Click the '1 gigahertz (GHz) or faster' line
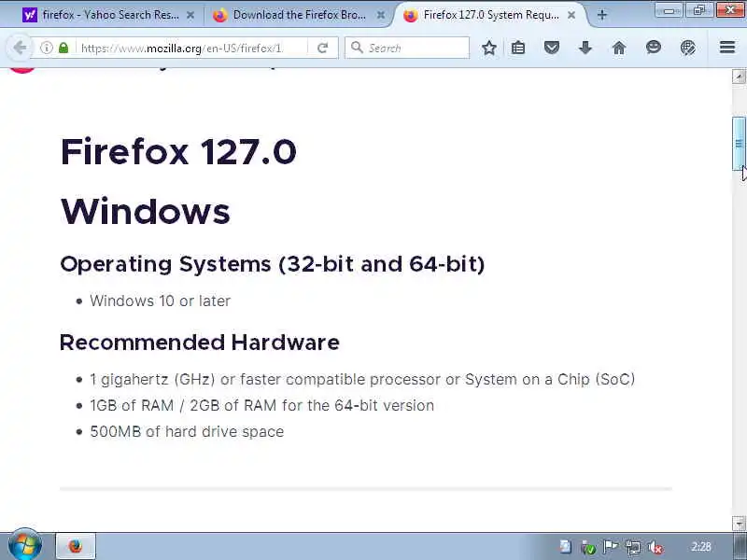Viewport: 747px width, 560px height. 362,380
